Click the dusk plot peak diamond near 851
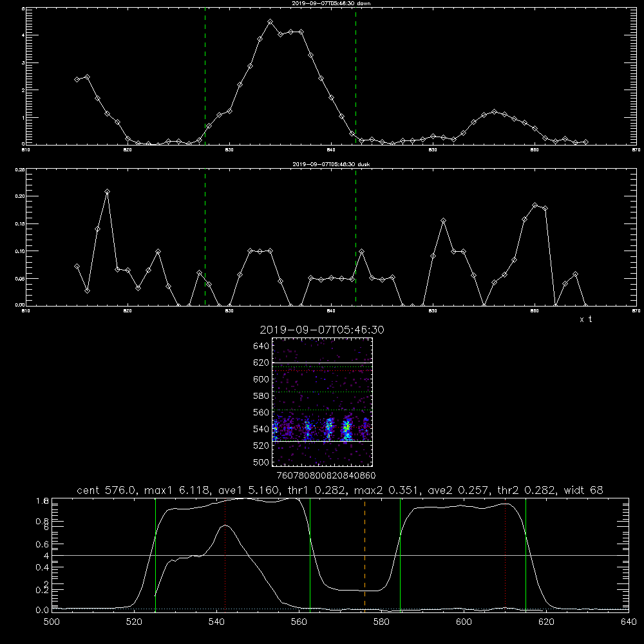The height and width of the screenshot is (644, 644). 443,220
